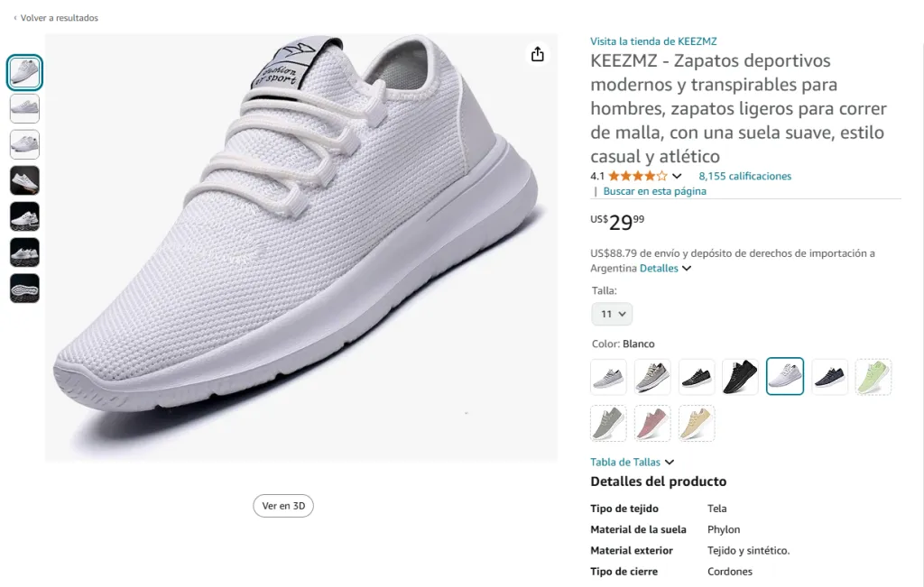Open the 8,155 calificaciones reviews link

click(x=744, y=177)
